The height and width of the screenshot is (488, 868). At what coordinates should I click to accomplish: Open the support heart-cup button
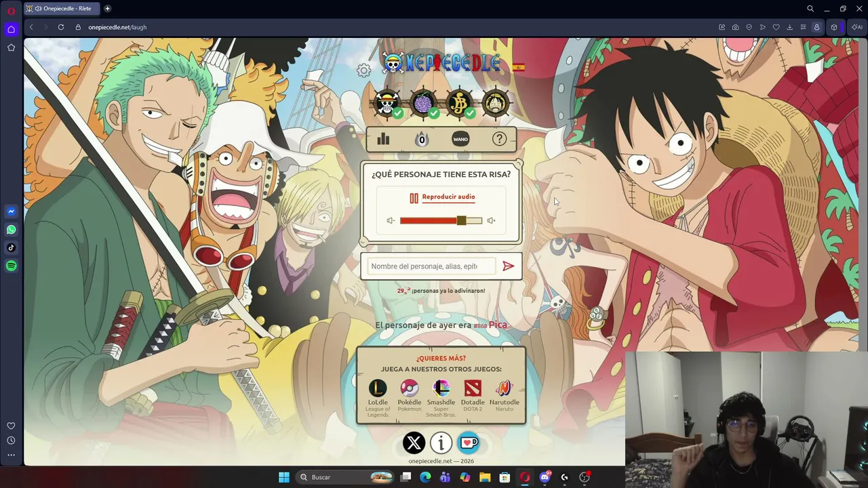[469, 443]
